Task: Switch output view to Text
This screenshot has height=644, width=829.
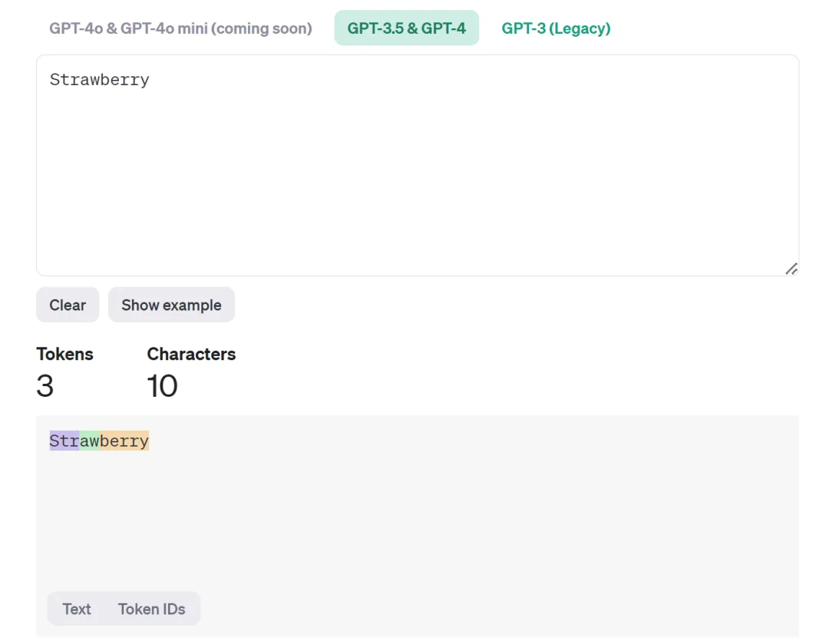Action: point(77,609)
